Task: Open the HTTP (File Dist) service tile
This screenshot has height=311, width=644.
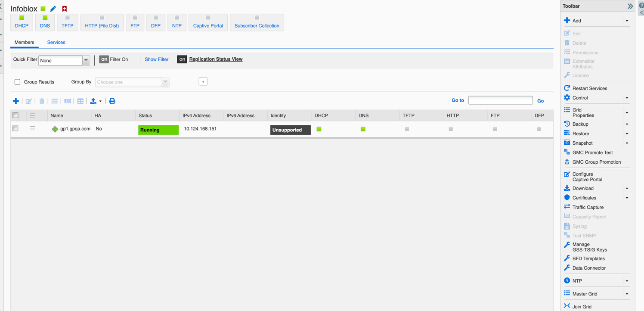Action: coord(102,22)
